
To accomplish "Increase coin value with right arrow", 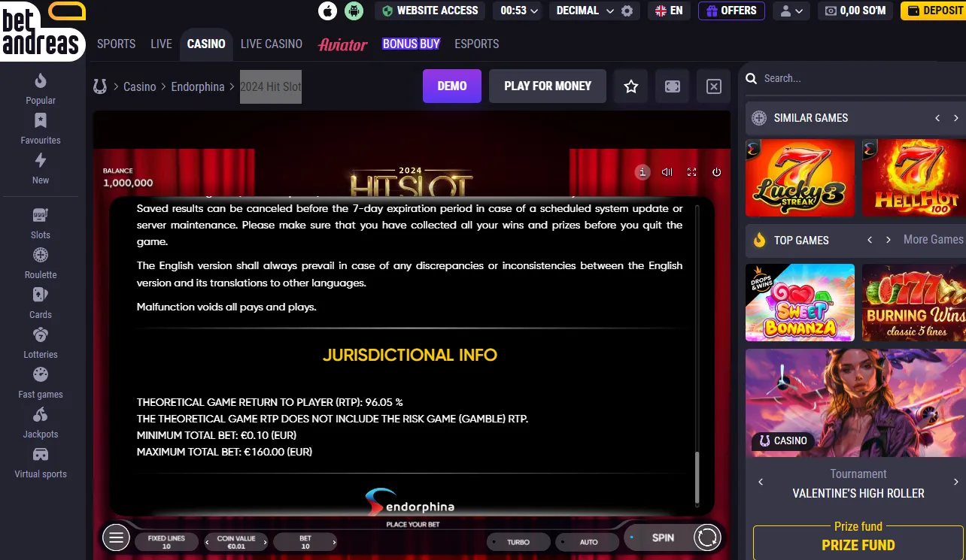I will (x=265, y=542).
